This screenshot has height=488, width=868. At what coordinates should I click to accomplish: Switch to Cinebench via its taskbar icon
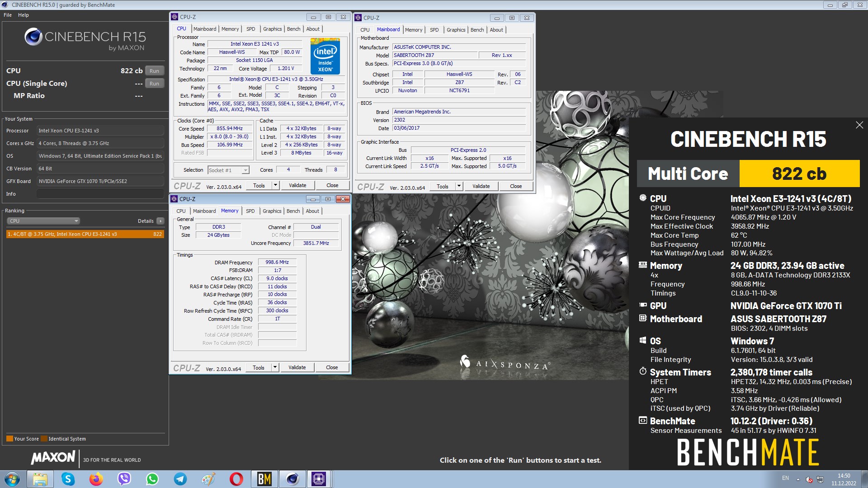(292, 479)
